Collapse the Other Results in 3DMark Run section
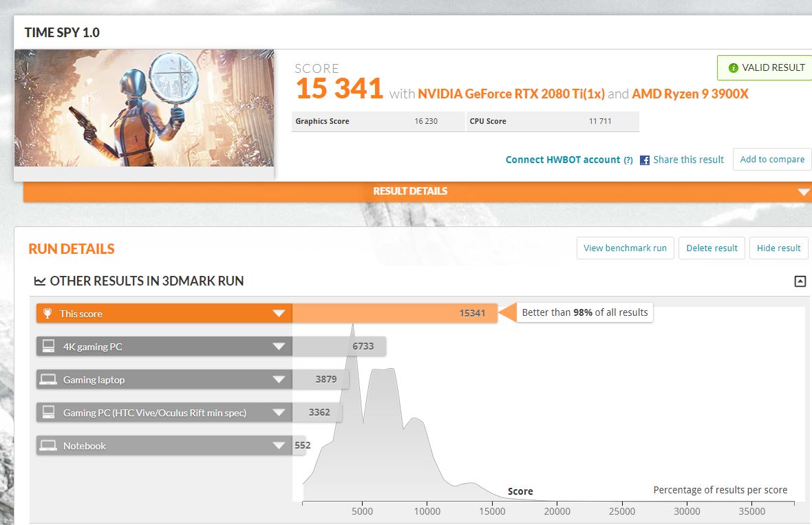 tap(800, 281)
